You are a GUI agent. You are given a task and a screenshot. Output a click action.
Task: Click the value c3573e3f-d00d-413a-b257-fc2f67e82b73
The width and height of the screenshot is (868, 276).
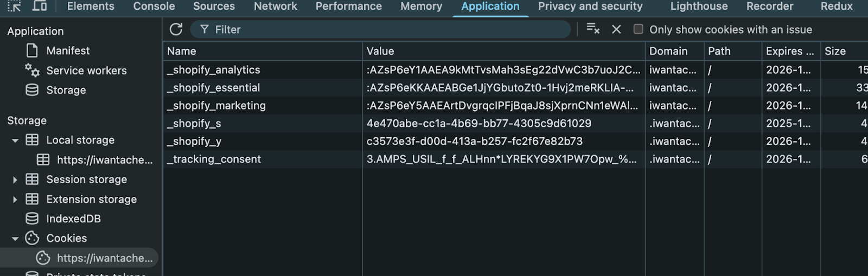point(475,141)
